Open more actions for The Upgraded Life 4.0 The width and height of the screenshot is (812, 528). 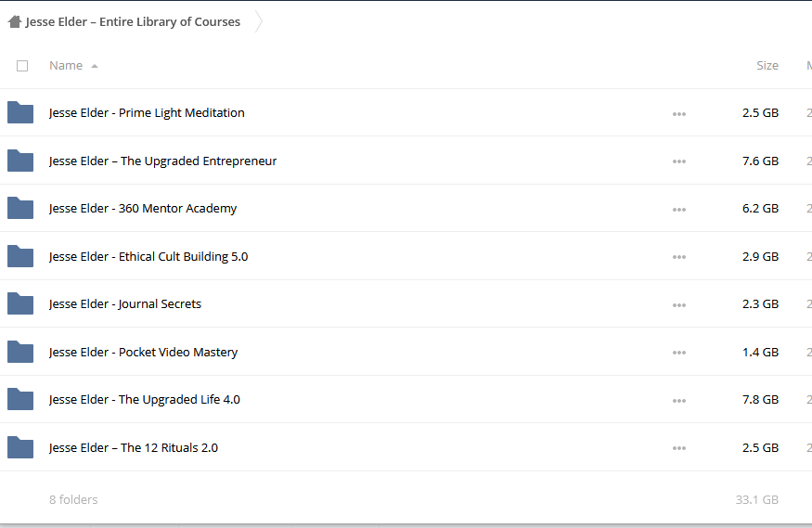coord(679,401)
